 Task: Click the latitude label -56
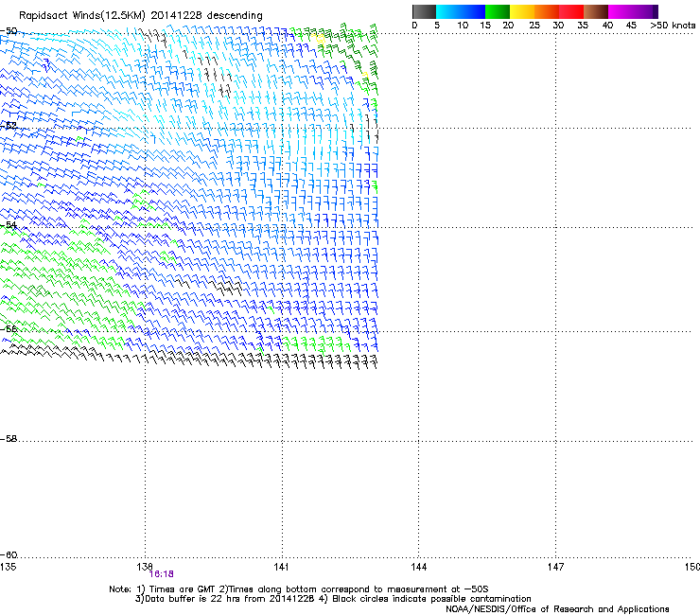(9, 329)
